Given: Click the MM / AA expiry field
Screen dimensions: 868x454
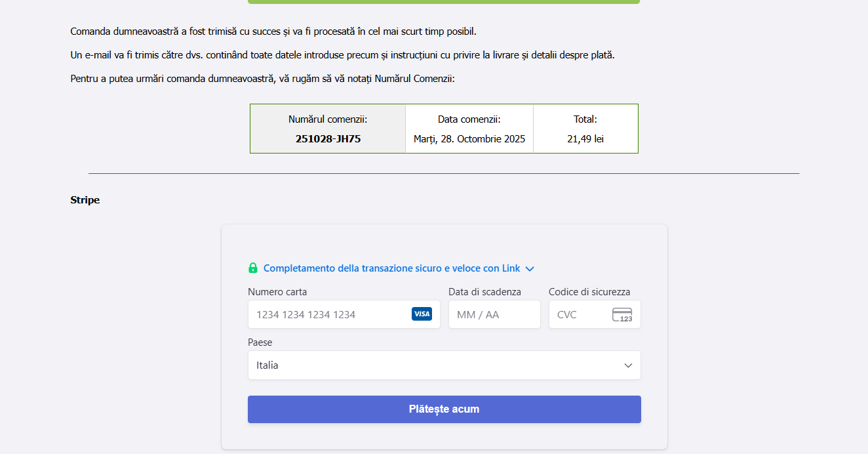Looking at the screenshot, I should [x=494, y=315].
